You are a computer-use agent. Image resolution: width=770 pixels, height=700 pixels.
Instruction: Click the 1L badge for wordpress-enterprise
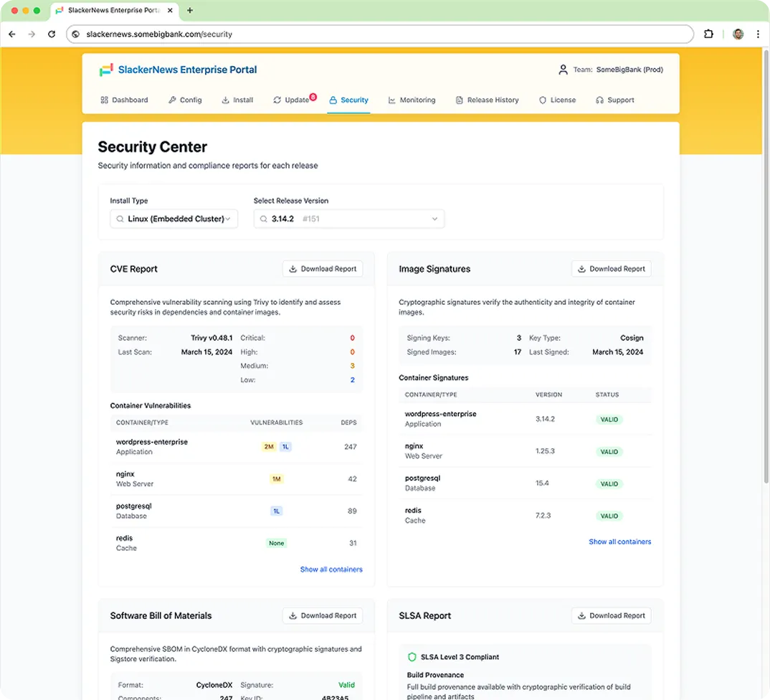click(286, 447)
